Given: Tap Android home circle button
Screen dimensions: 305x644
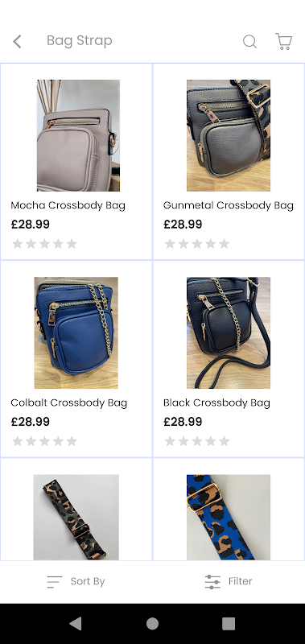Looking at the screenshot, I should point(152,623).
